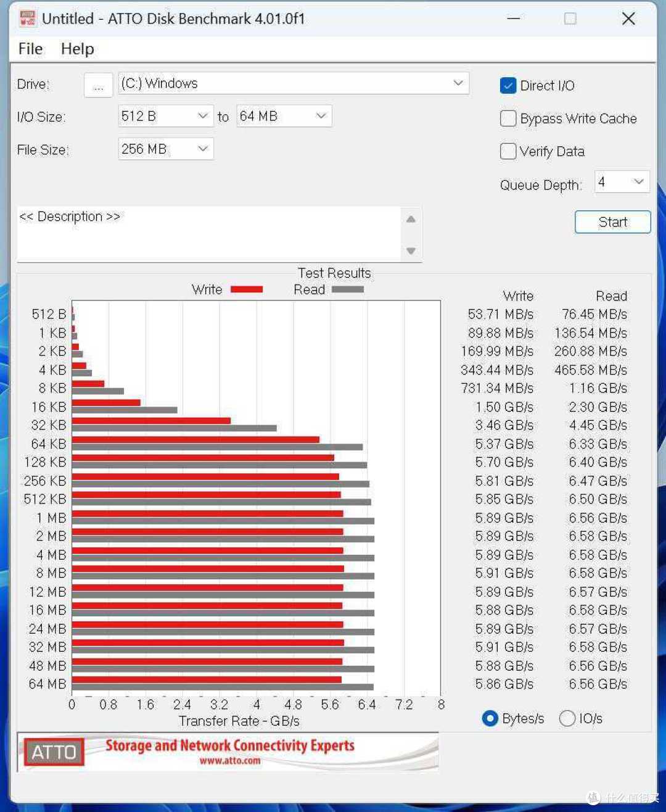Click the description scroll down arrow
This screenshot has width=666, height=812.
pos(411,251)
